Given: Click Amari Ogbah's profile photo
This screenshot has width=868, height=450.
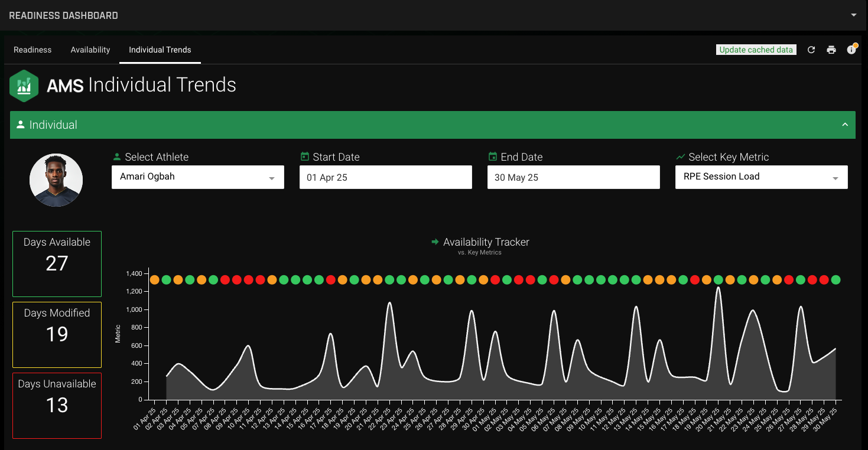Looking at the screenshot, I should tap(56, 179).
